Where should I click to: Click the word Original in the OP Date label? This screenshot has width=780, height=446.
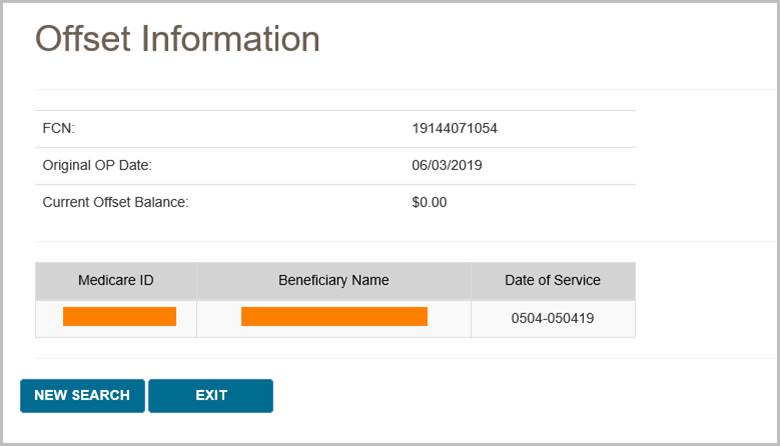(67, 165)
